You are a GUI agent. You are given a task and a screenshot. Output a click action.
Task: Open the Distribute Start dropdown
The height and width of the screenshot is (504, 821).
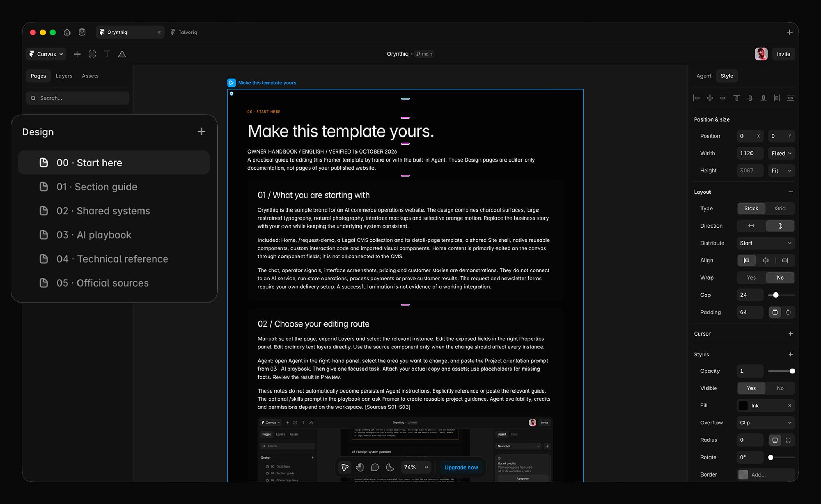point(766,243)
